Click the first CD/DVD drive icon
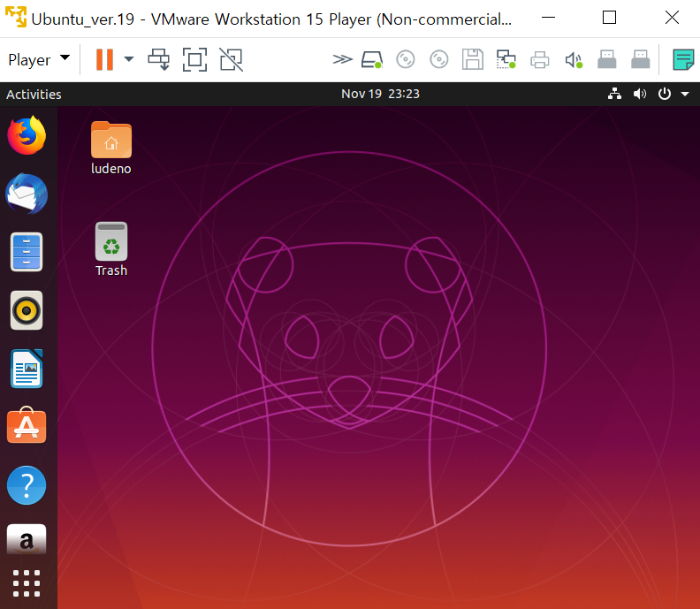Screen dimensions: 700x609 [406, 59]
